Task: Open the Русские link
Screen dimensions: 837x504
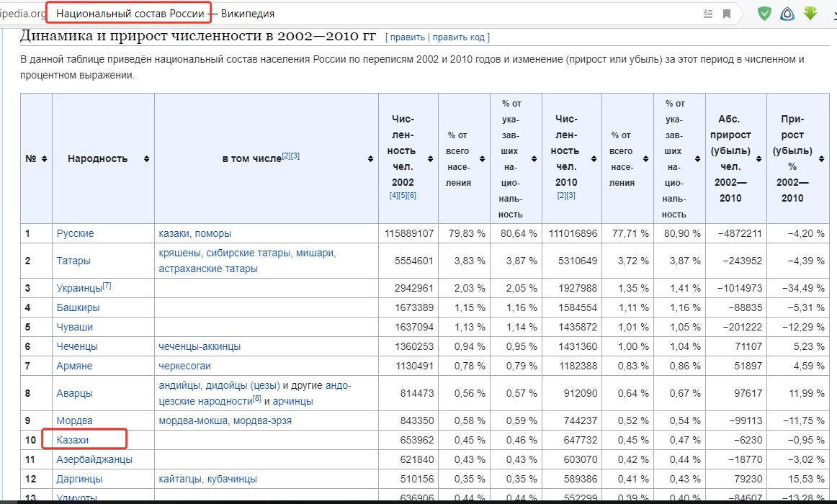Action: [x=75, y=233]
